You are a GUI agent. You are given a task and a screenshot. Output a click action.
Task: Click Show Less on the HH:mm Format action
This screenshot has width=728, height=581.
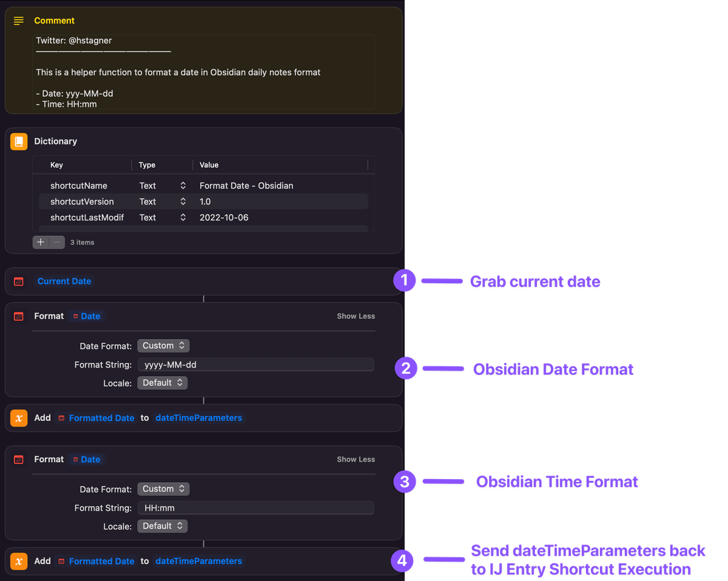pyautogui.click(x=356, y=459)
